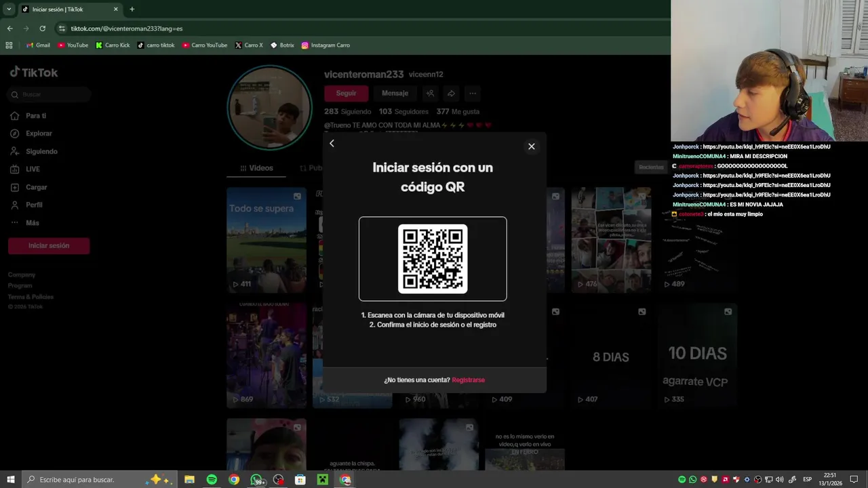
Task: Open Spotify from the taskbar
Action: point(212,479)
